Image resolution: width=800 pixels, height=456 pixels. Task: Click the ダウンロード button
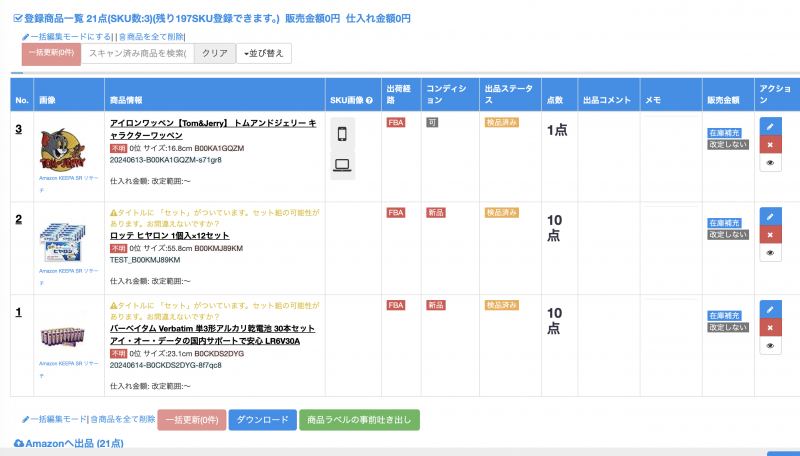(x=262, y=420)
